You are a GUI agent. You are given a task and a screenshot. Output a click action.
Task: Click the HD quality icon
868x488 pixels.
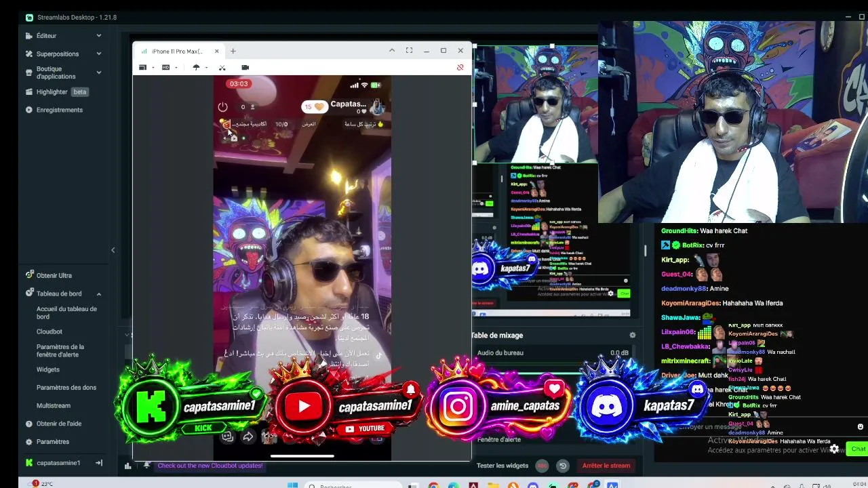pyautogui.click(x=165, y=67)
